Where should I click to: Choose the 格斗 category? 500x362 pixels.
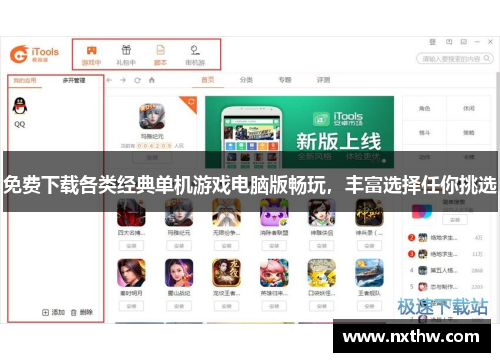point(424,133)
